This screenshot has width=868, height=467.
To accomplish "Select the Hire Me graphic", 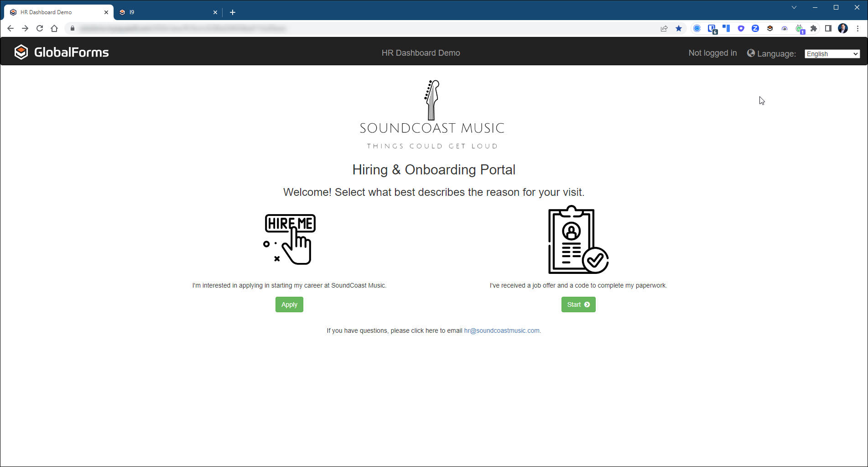I will coord(290,239).
